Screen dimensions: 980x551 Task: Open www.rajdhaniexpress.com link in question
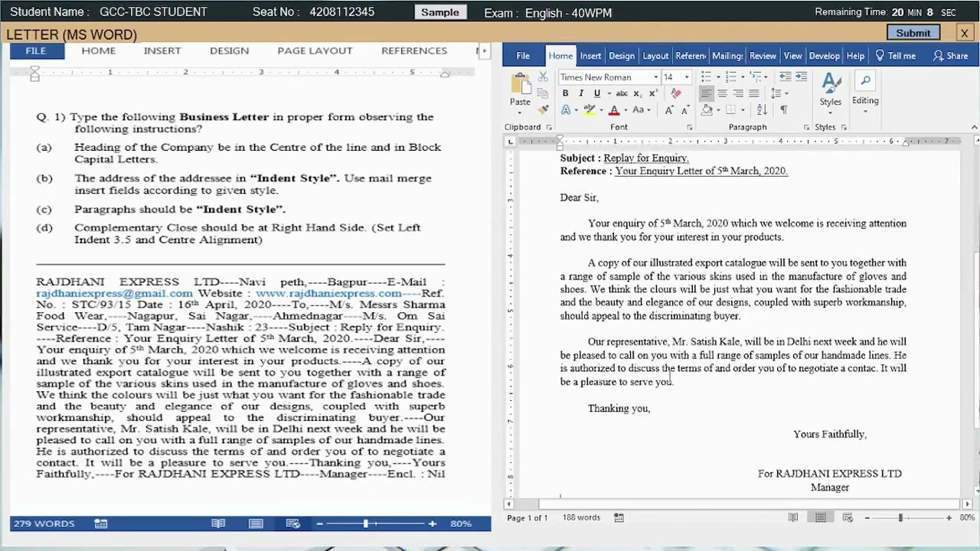point(328,293)
